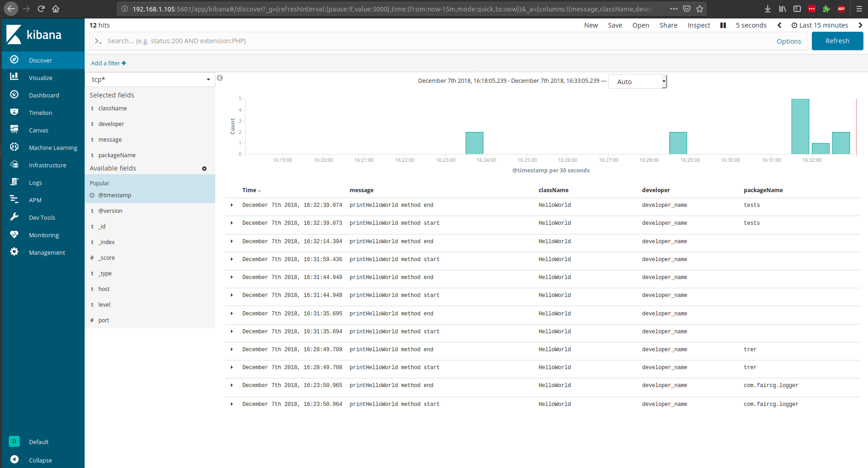Select the Canvas icon in navigation
868x468 pixels.
click(x=14, y=130)
